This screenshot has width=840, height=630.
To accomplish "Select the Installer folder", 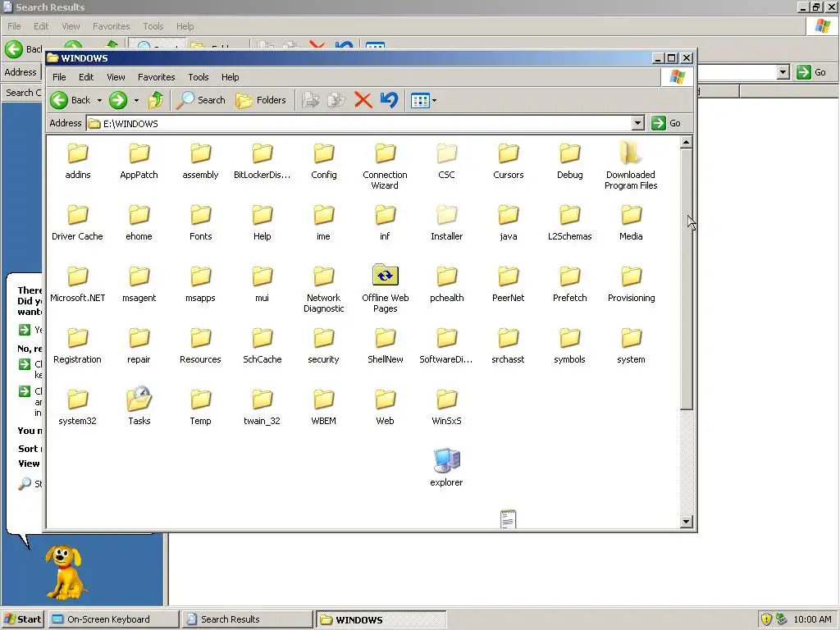I will (x=447, y=222).
